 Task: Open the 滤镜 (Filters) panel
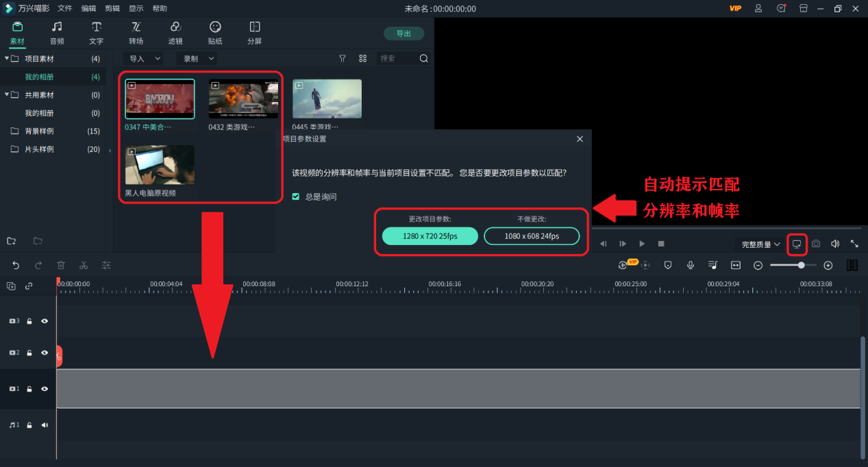[x=175, y=32]
